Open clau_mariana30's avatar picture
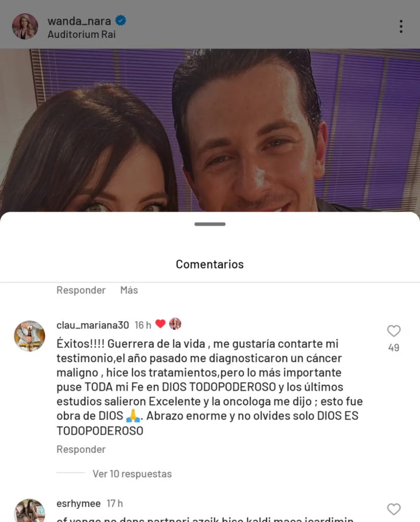Image resolution: width=420 pixels, height=522 pixels. tap(29, 336)
